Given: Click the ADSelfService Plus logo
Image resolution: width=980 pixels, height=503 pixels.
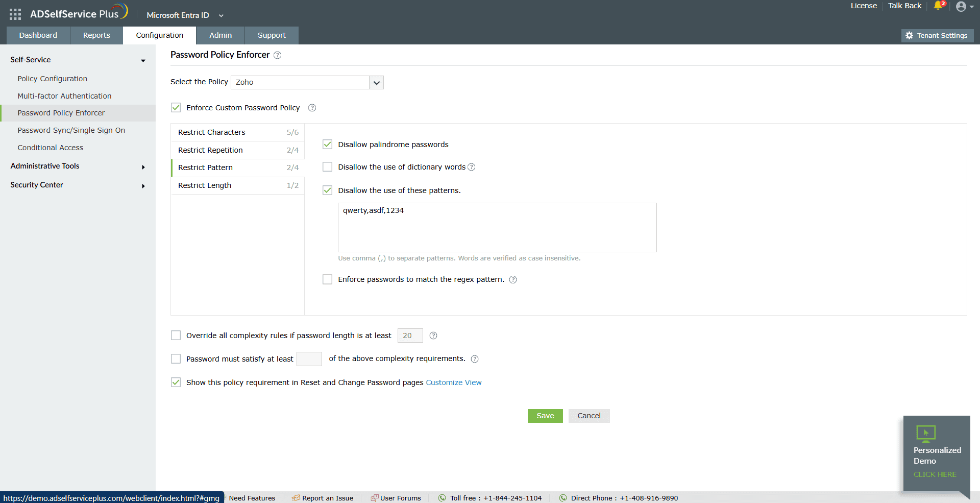Looking at the screenshot, I should [79, 13].
